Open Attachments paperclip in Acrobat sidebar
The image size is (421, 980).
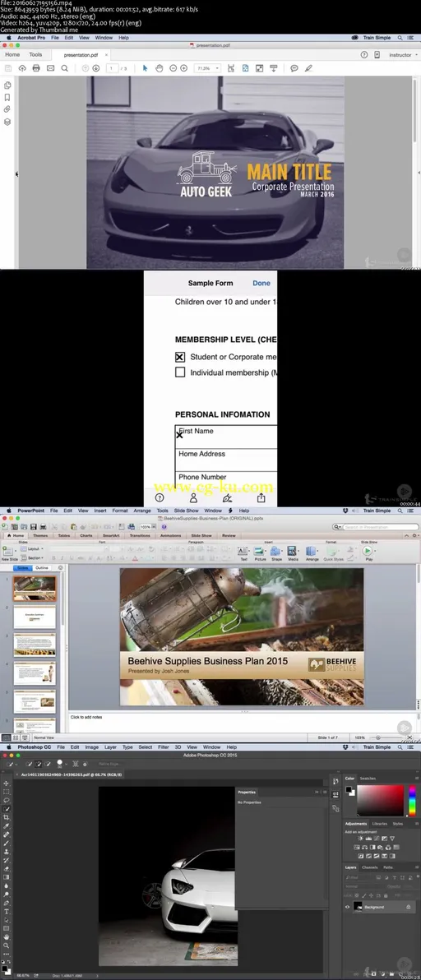point(7,109)
